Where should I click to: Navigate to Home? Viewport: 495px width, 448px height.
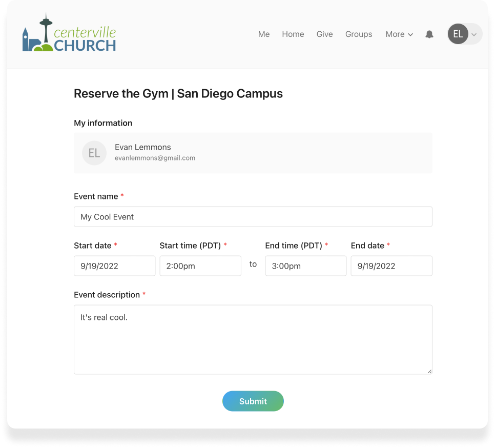tap(293, 34)
